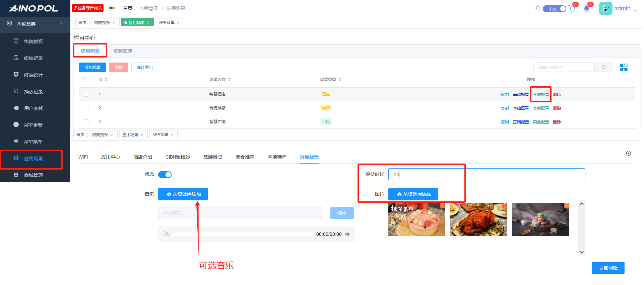Close the screensaver config panel

click(x=628, y=153)
